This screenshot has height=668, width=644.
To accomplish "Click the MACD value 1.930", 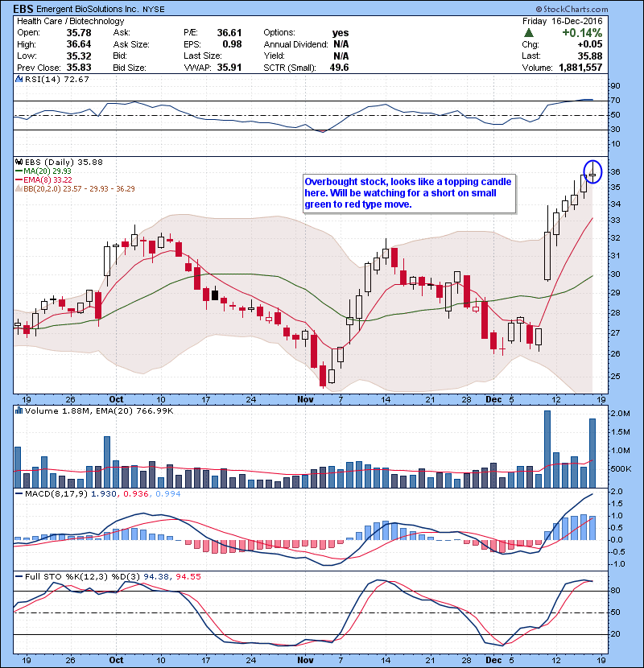I will (104, 494).
